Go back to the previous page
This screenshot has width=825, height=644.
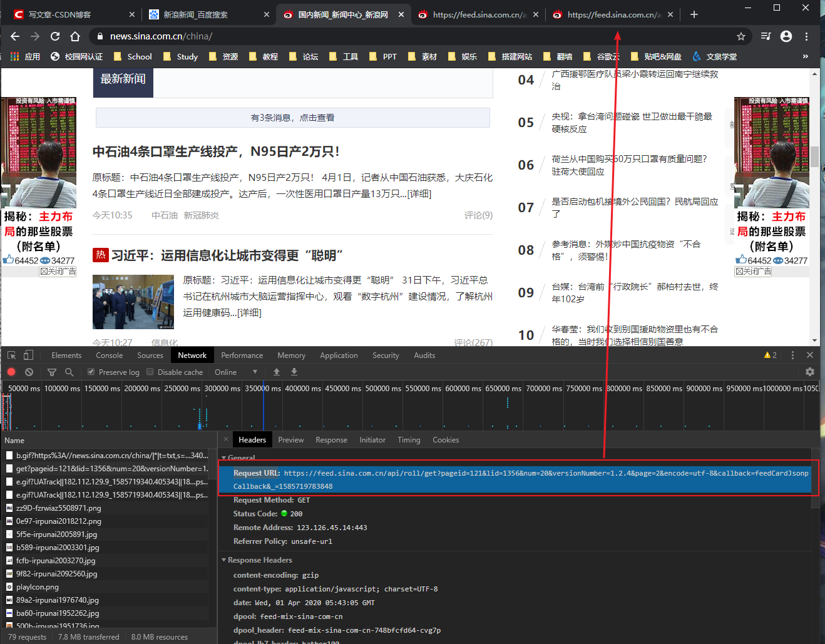coord(15,36)
